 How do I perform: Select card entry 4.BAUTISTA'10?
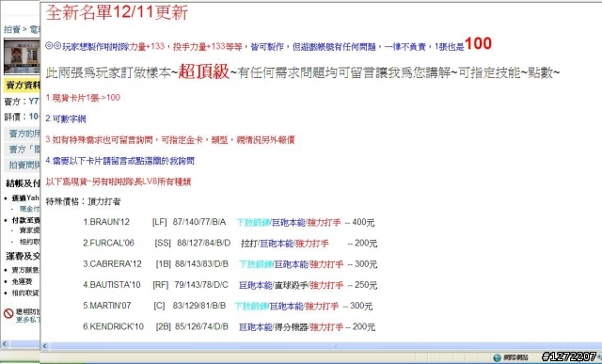(x=112, y=285)
